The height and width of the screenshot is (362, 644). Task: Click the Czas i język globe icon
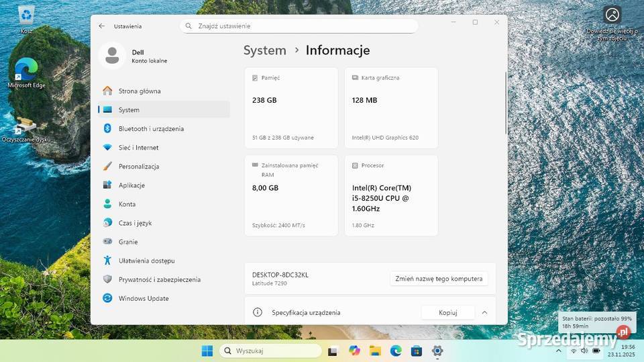coord(107,223)
